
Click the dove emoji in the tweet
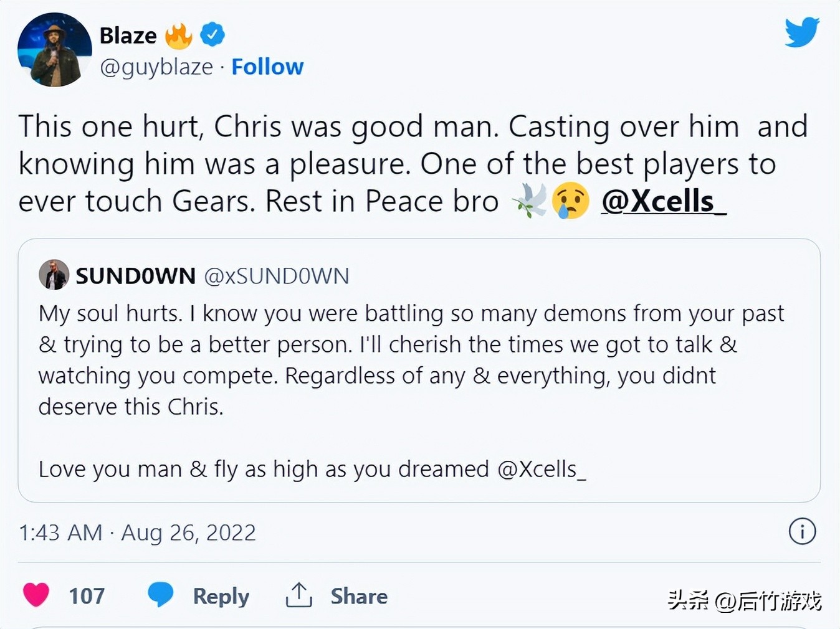[532, 201]
